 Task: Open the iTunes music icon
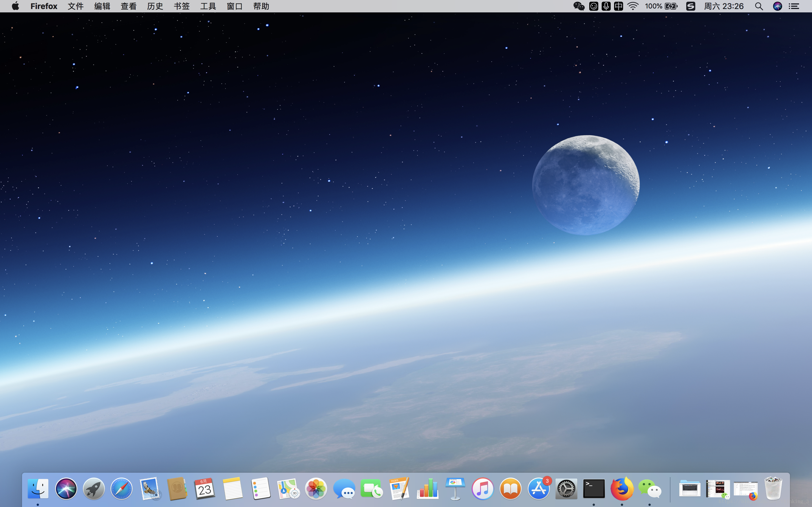[x=483, y=489]
